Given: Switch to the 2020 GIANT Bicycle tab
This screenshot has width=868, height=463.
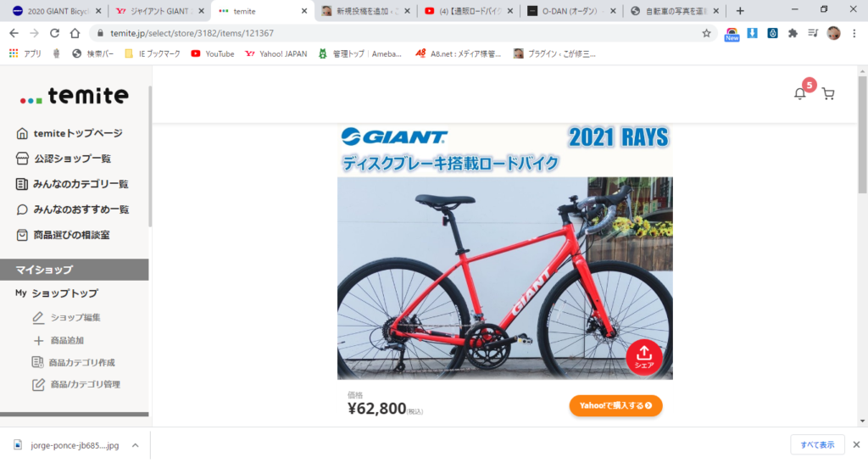Looking at the screenshot, I should point(57,11).
